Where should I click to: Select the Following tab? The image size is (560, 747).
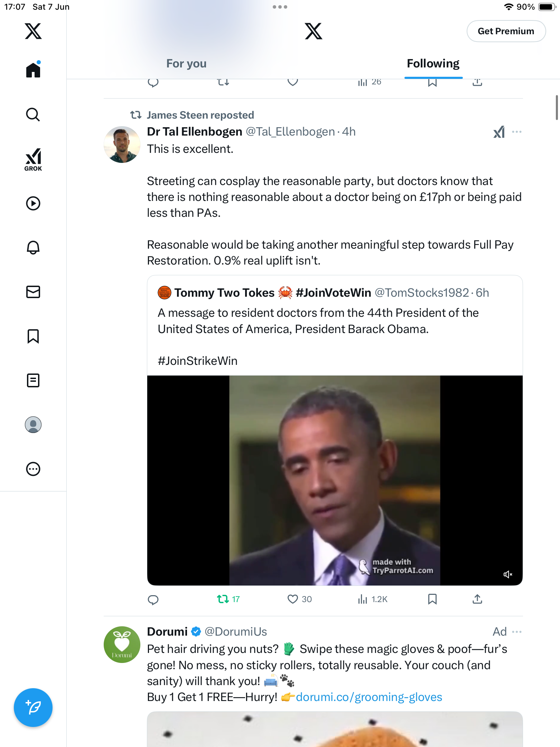click(433, 64)
